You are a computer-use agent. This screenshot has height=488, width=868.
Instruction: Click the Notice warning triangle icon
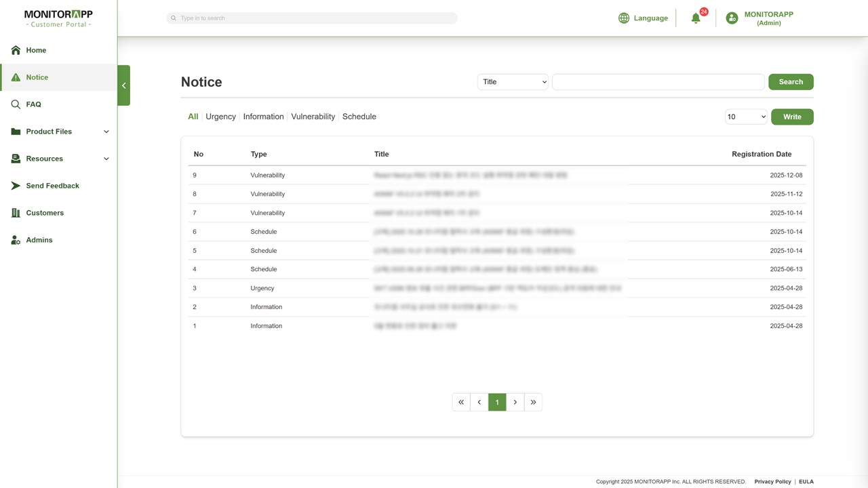[16, 77]
